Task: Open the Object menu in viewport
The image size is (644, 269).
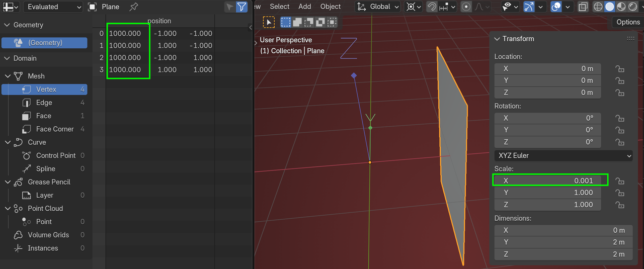Action: click(x=331, y=7)
